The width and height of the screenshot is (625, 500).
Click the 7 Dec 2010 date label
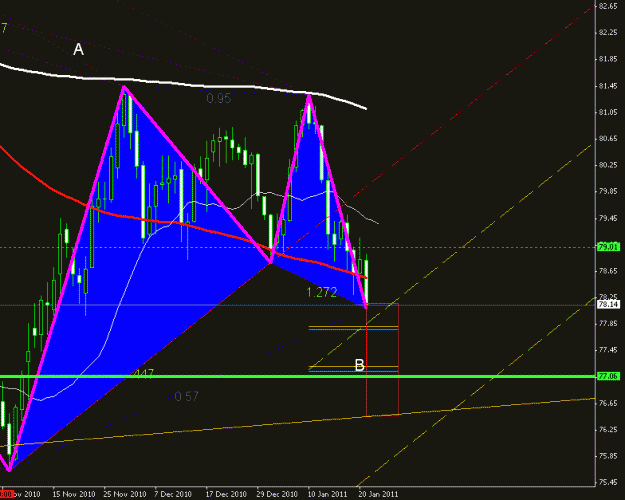173,494
